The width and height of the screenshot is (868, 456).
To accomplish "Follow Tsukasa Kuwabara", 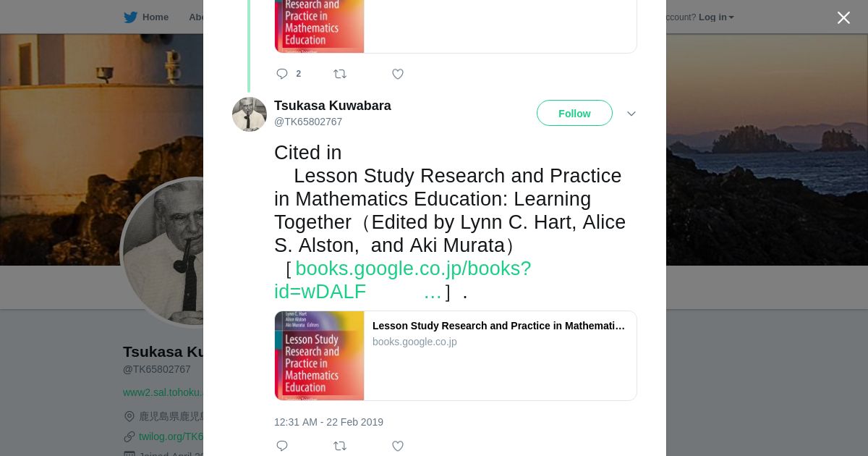I will click(574, 114).
